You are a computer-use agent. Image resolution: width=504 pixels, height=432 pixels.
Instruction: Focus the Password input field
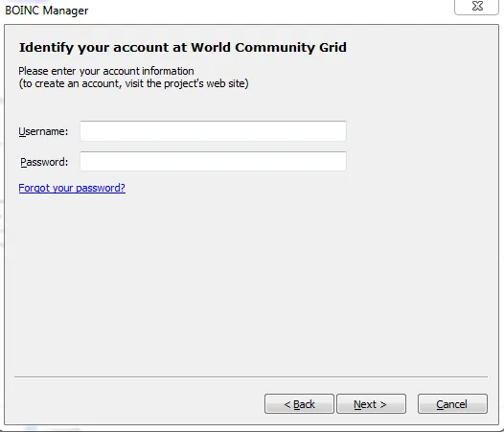click(213, 161)
